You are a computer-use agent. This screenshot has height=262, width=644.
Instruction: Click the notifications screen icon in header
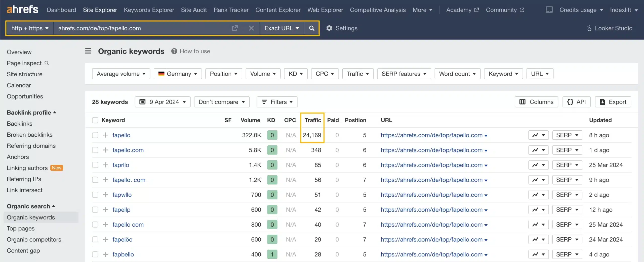click(549, 10)
